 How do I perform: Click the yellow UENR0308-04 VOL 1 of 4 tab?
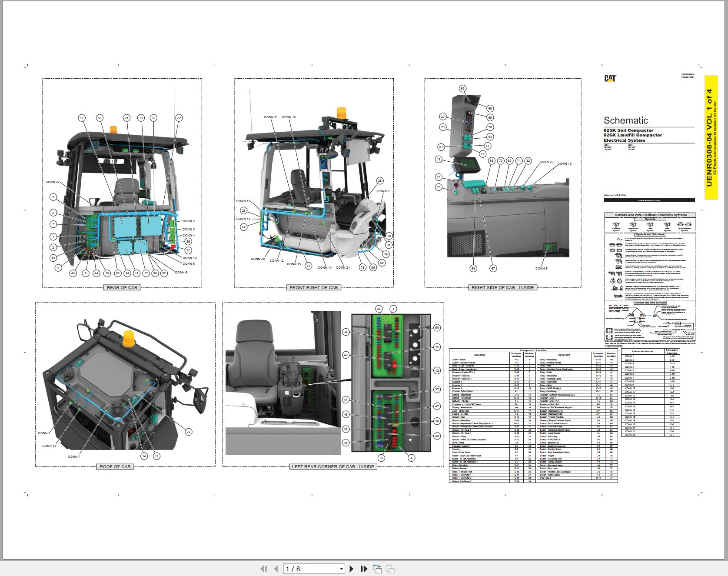711,137
